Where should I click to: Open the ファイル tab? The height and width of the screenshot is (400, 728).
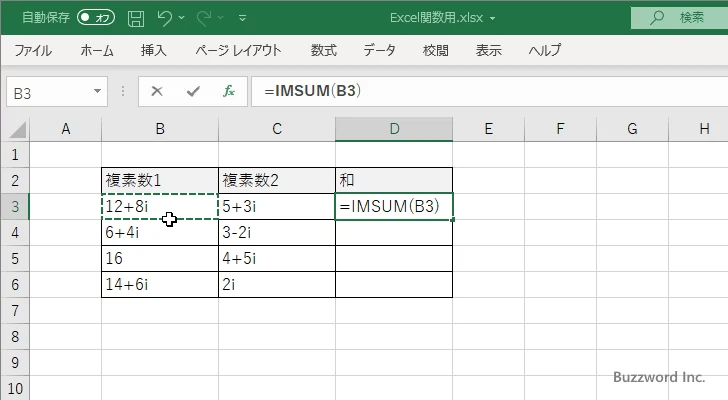pyautogui.click(x=33, y=50)
